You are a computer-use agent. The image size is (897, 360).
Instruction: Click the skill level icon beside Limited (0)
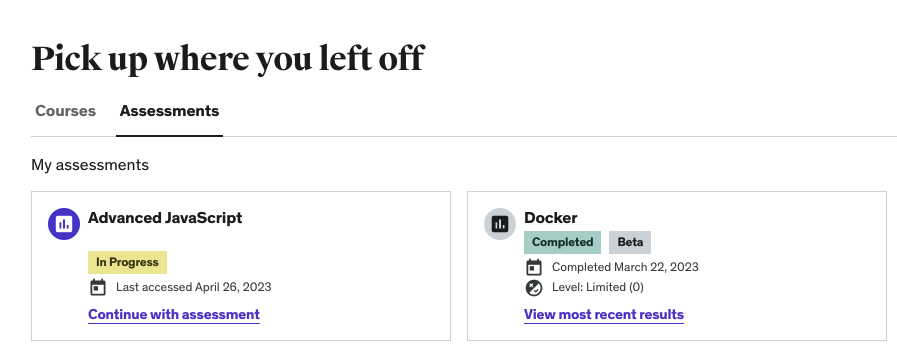(534, 287)
